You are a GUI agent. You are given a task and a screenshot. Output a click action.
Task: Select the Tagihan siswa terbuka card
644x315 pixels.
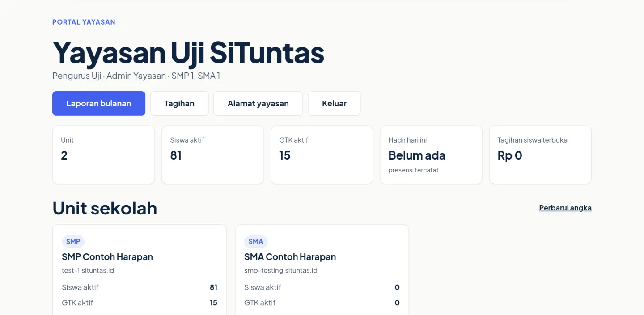[x=540, y=155]
